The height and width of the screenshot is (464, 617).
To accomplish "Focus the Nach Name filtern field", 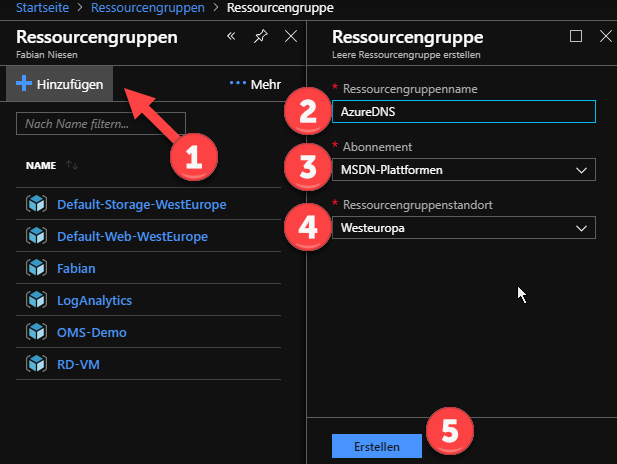I will [x=101, y=124].
